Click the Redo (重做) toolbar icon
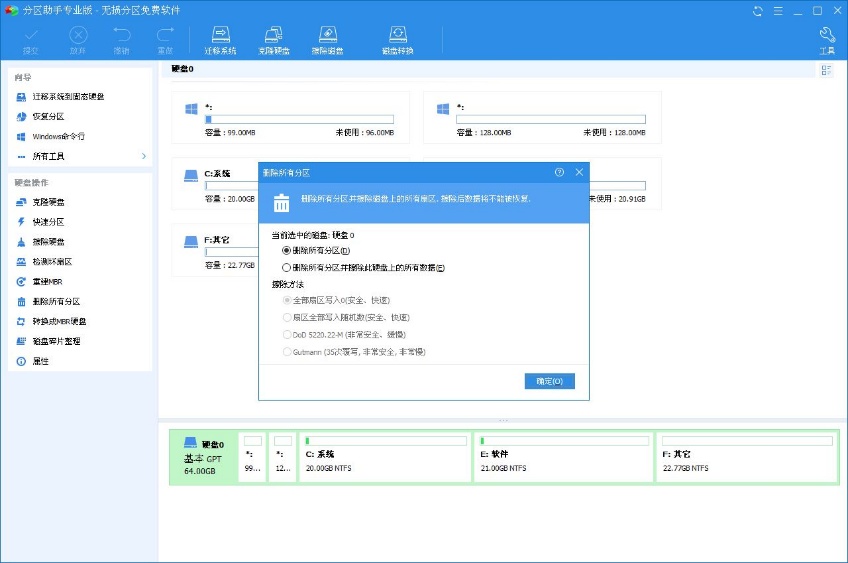Image resolution: width=848 pixels, height=563 pixels. (165, 41)
